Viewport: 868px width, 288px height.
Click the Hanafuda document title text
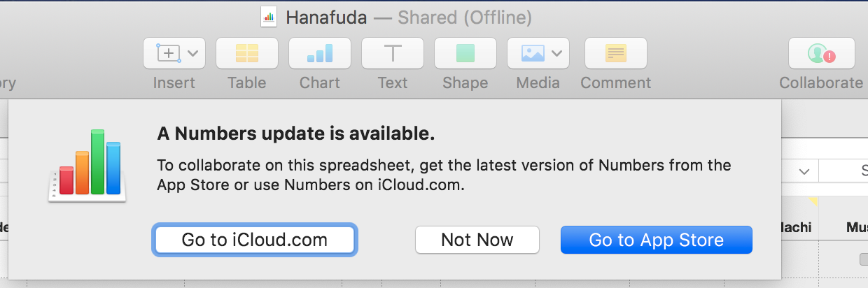coord(326,17)
